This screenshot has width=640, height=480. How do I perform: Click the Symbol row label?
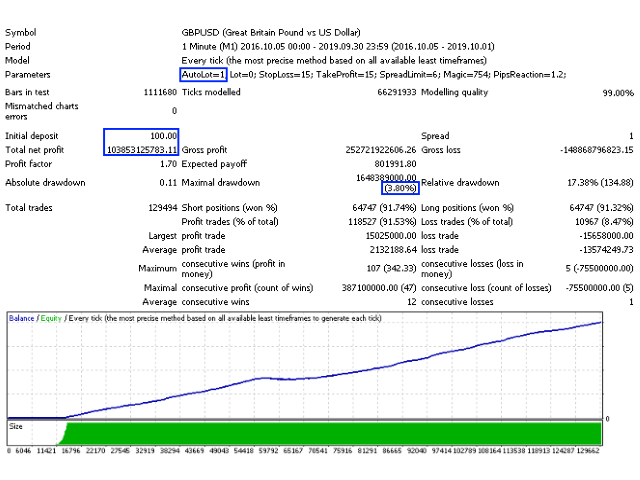point(20,33)
